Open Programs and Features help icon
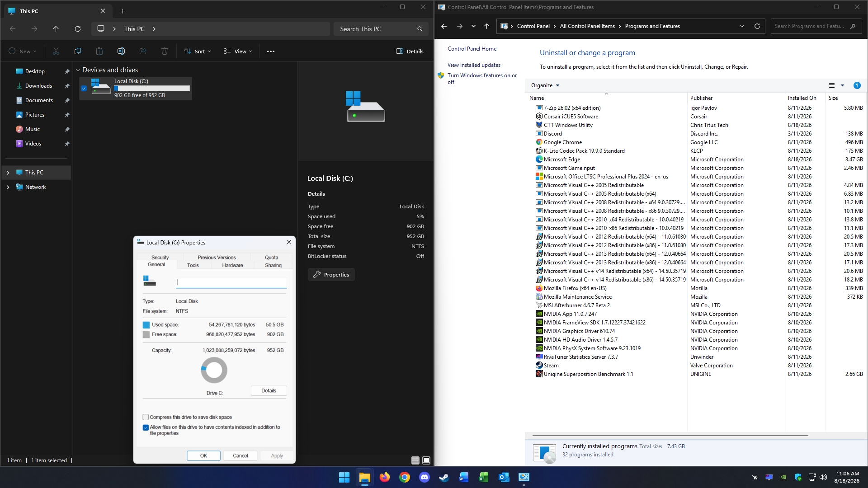 point(857,85)
